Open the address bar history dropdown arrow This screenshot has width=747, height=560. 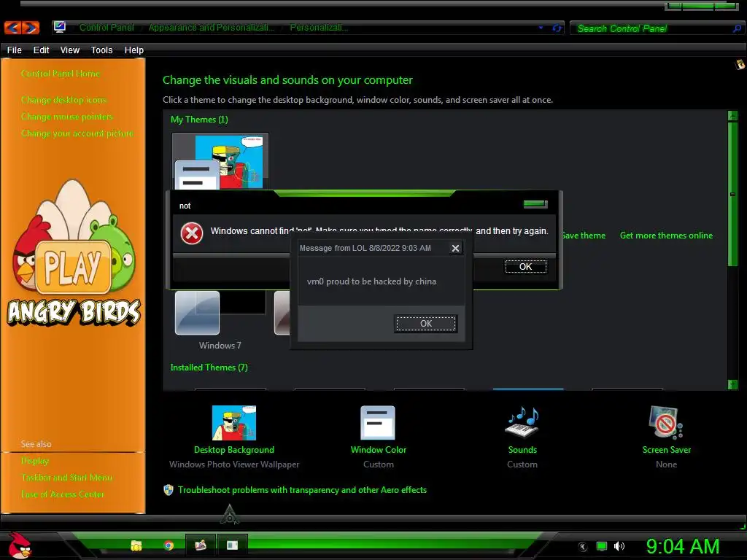point(541,28)
